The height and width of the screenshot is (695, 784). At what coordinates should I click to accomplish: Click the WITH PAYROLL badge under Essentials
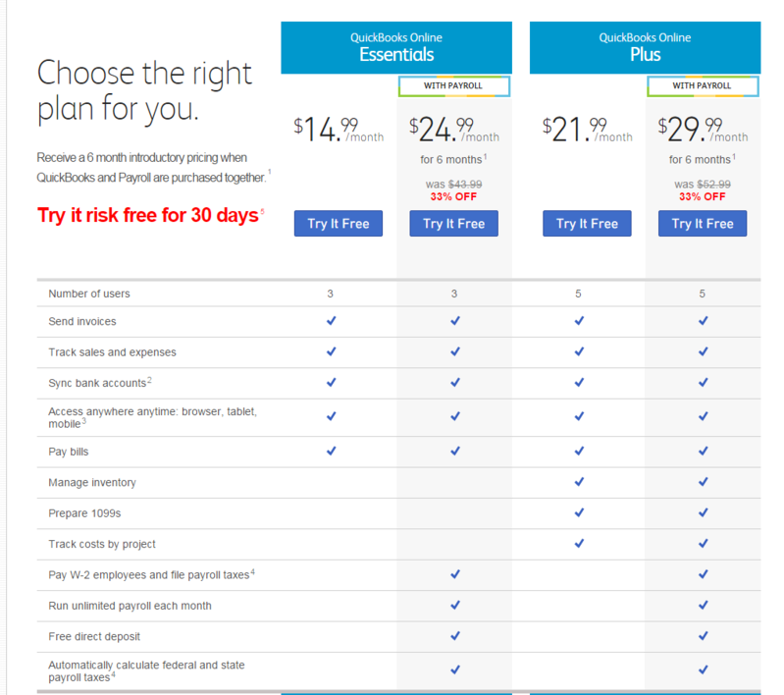tap(454, 85)
